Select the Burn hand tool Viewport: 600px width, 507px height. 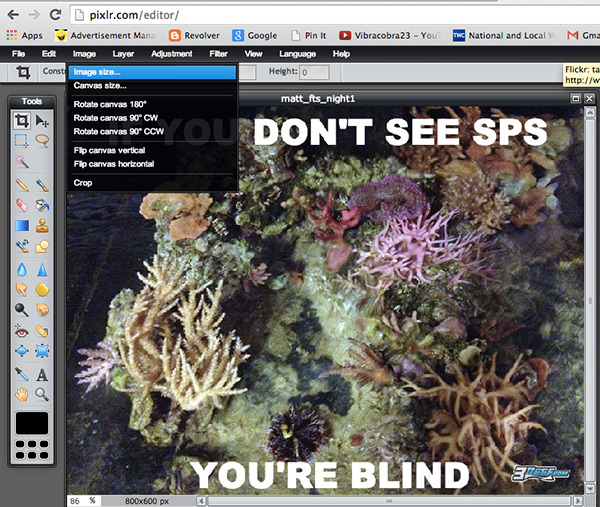click(x=42, y=309)
